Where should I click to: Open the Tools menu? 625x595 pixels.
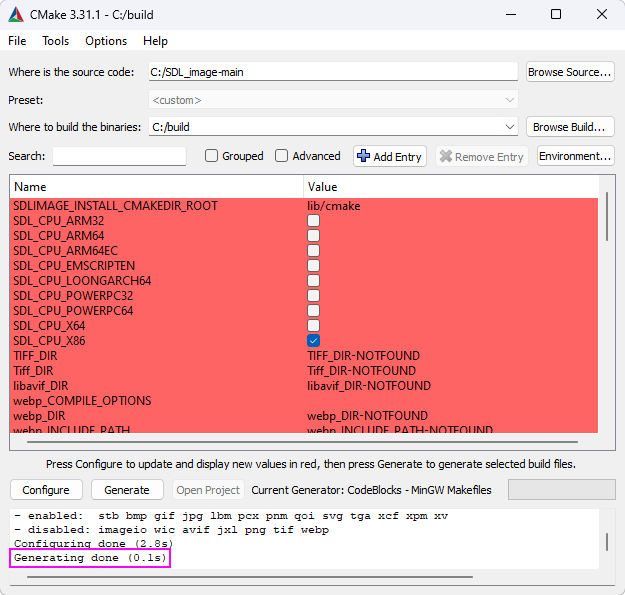click(x=56, y=41)
